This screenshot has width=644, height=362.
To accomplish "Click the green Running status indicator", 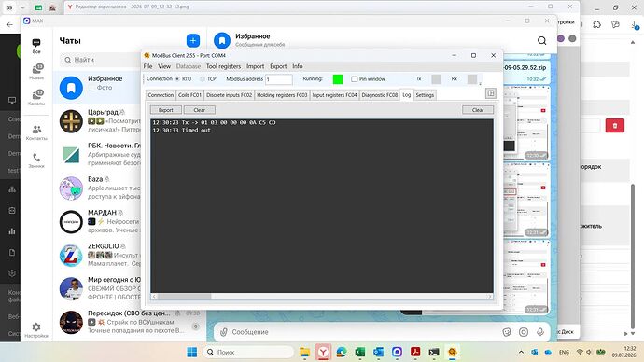I will 338,78.
